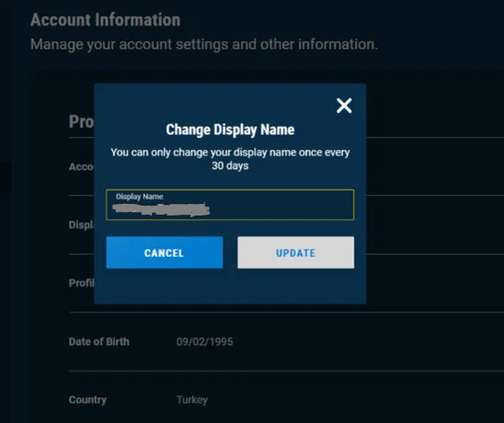Click the Turkey country value

tap(192, 400)
